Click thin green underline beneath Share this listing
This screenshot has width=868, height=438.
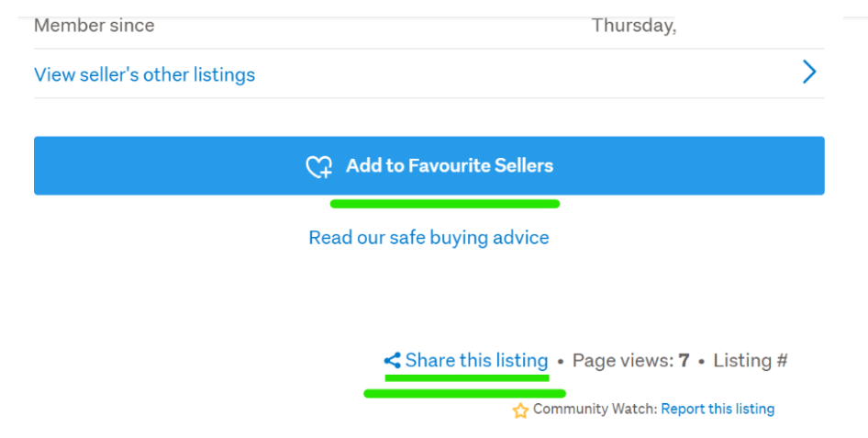click(466, 376)
